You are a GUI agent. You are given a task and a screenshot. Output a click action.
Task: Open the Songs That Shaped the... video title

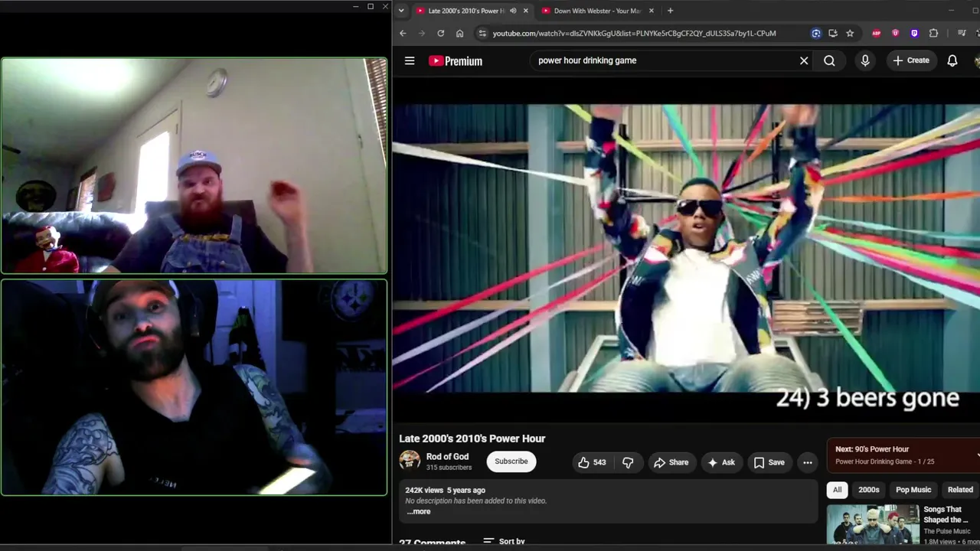click(x=946, y=514)
